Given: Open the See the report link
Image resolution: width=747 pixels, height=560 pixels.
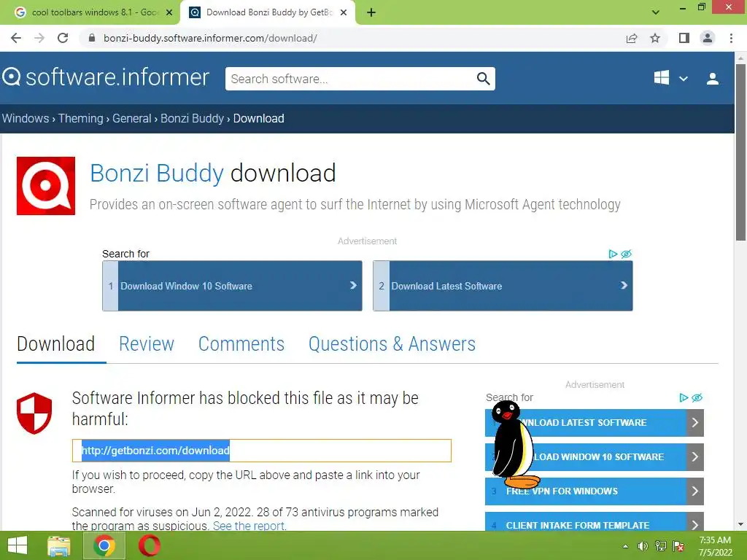Looking at the screenshot, I should coord(249,526).
